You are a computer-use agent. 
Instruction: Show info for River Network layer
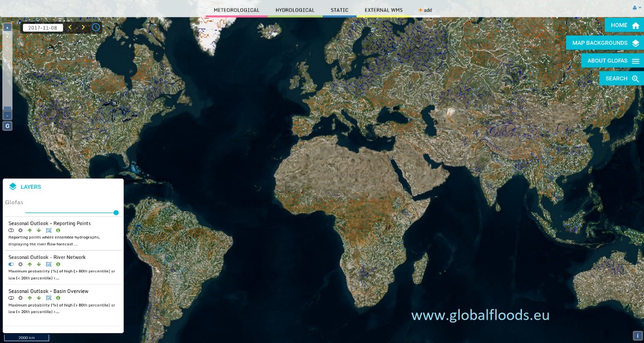tap(58, 264)
